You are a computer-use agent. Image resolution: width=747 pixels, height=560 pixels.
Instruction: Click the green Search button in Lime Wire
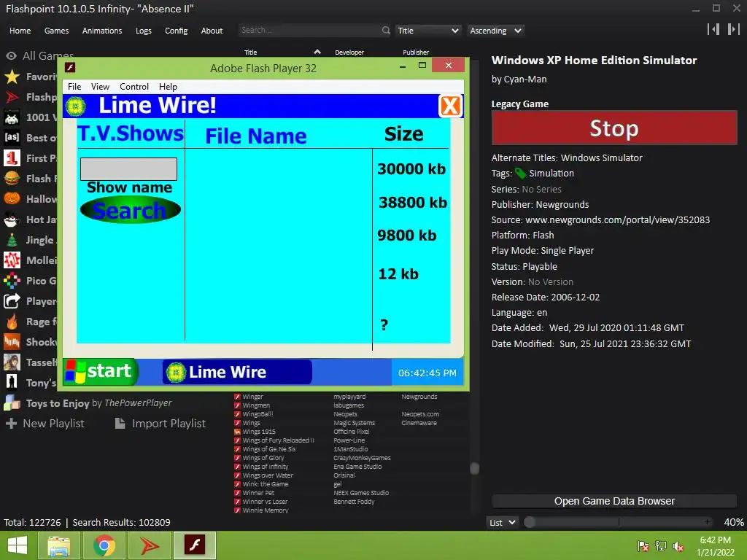[130, 210]
